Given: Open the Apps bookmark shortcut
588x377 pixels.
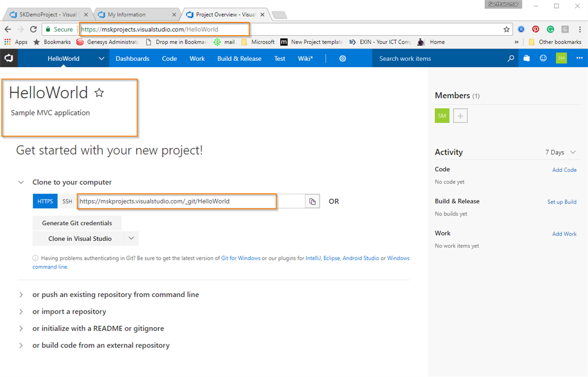Looking at the screenshot, I should tap(16, 42).
